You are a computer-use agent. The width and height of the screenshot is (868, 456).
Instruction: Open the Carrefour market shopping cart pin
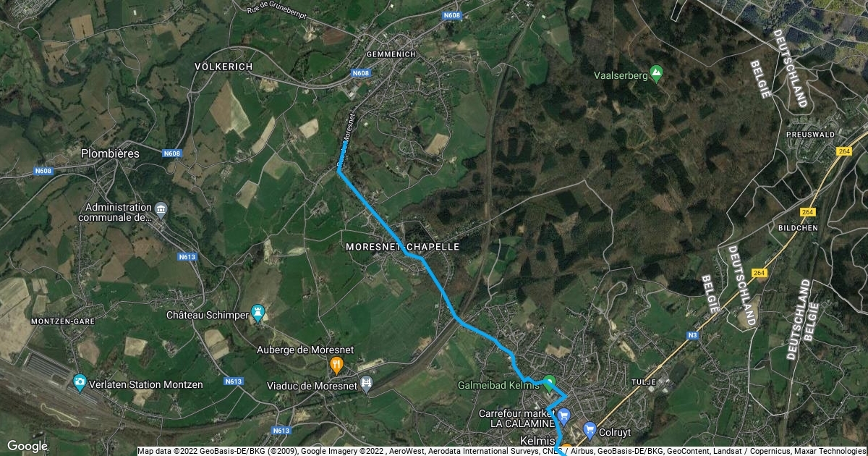(563, 415)
